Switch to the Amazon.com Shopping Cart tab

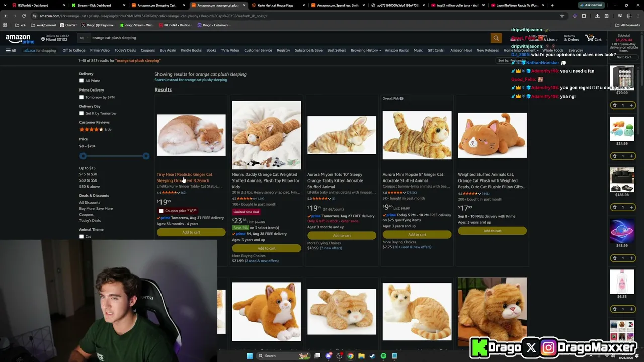[156, 5]
